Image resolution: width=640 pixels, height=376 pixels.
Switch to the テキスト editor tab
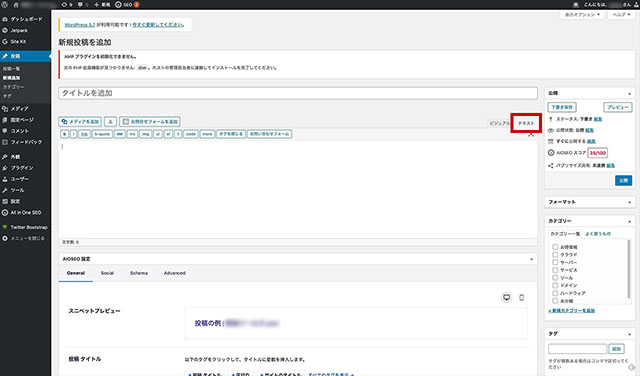click(x=526, y=123)
